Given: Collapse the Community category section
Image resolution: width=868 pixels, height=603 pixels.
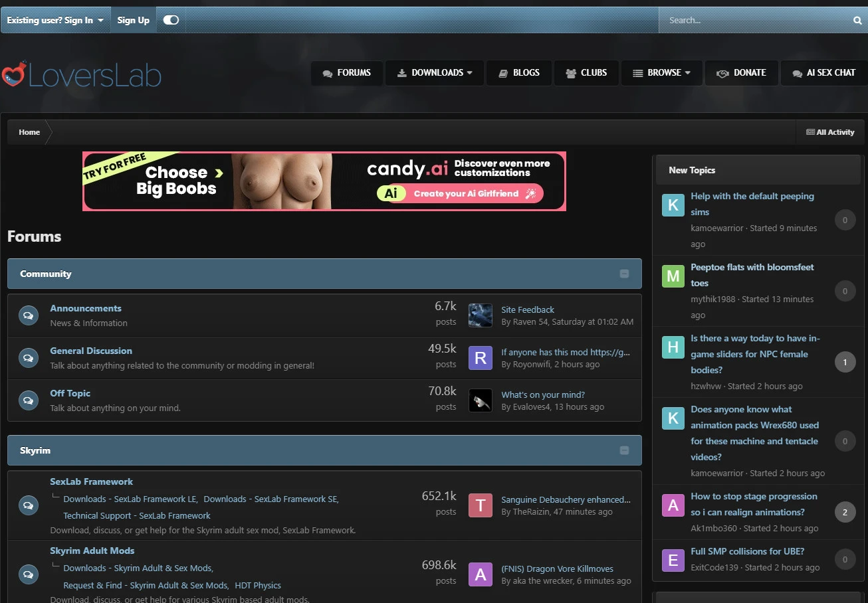Looking at the screenshot, I should [x=624, y=274].
